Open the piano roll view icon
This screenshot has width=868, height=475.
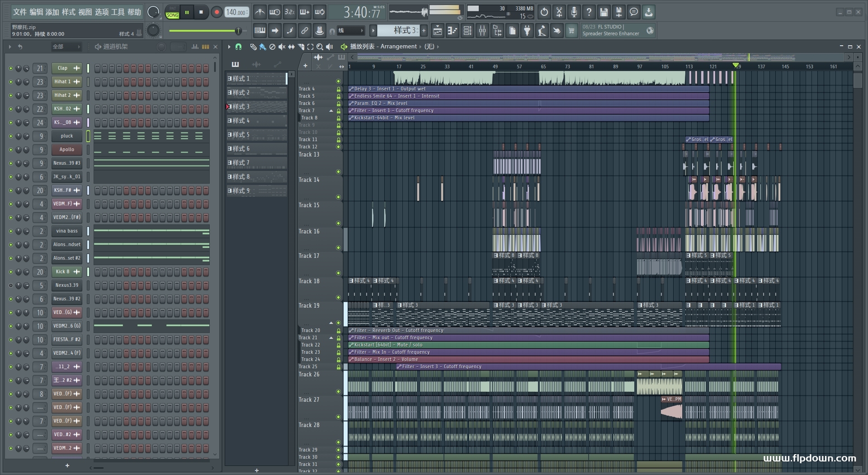pos(452,31)
